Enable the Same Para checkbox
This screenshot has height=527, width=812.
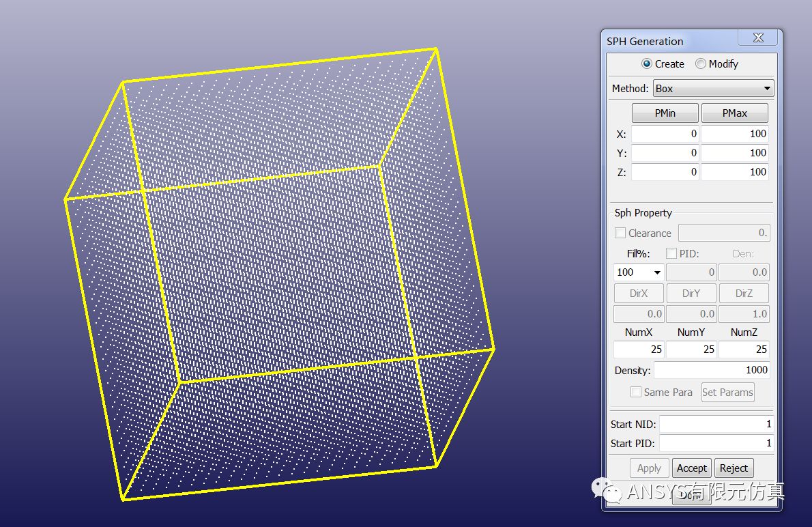coord(635,393)
